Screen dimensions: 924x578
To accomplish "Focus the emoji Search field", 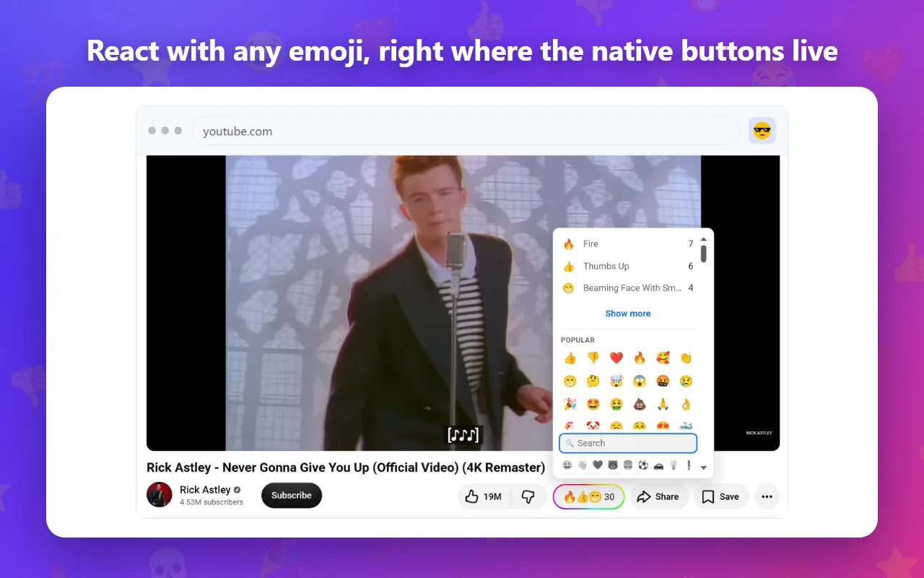I will coord(628,443).
